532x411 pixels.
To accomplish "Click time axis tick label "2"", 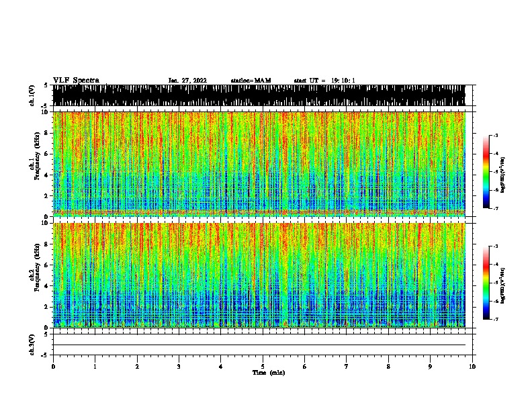I will (137, 367).
